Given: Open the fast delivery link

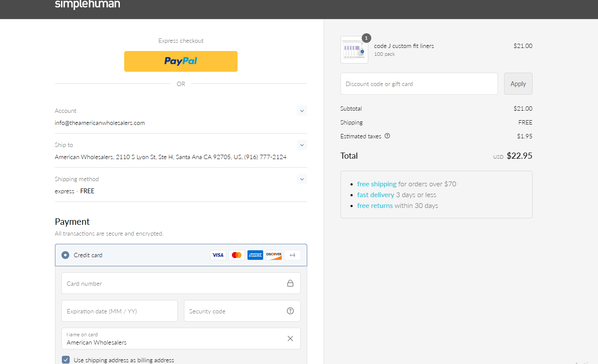Looking at the screenshot, I should [x=376, y=195].
